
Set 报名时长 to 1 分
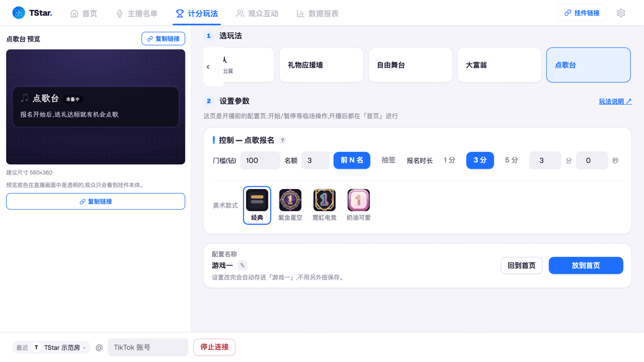[x=449, y=160]
